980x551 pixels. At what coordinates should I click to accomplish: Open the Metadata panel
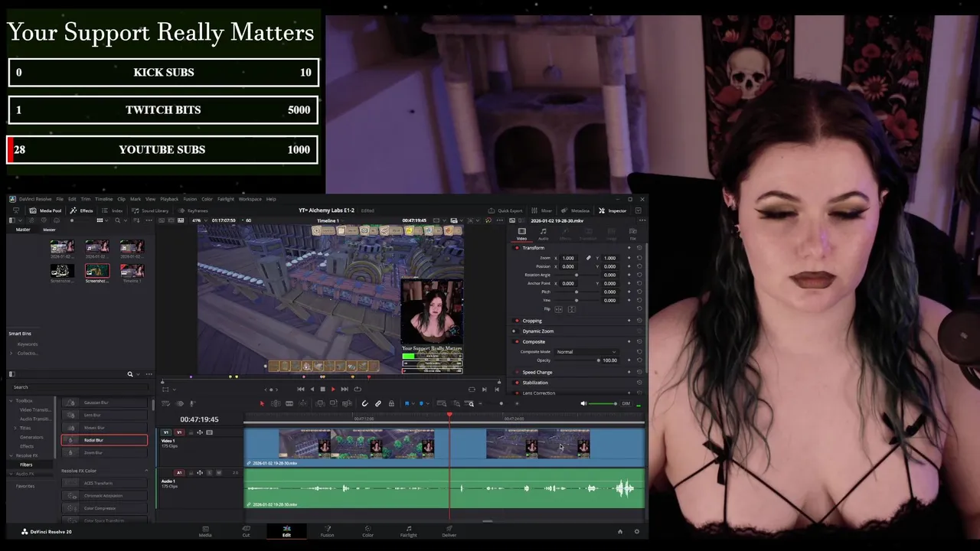[x=577, y=210]
